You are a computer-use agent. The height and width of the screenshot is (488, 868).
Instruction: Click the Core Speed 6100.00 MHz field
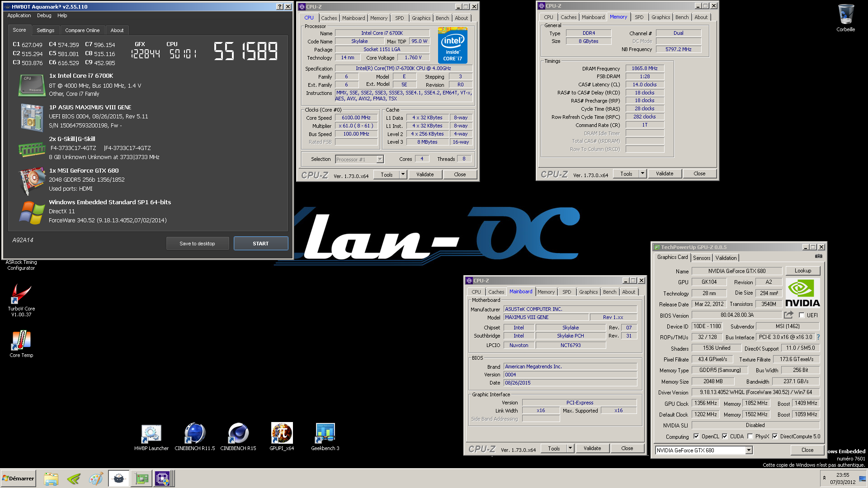356,117
